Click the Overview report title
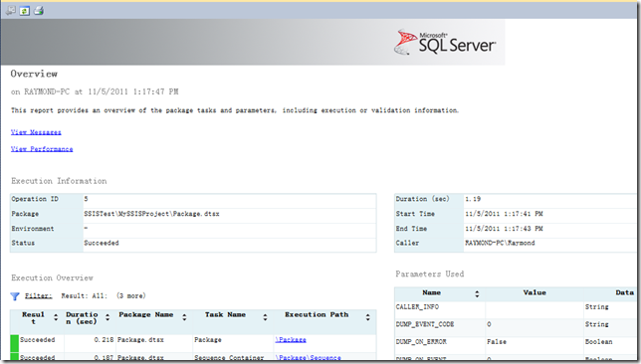Screen dimensions: 641x364 tap(34, 74)
